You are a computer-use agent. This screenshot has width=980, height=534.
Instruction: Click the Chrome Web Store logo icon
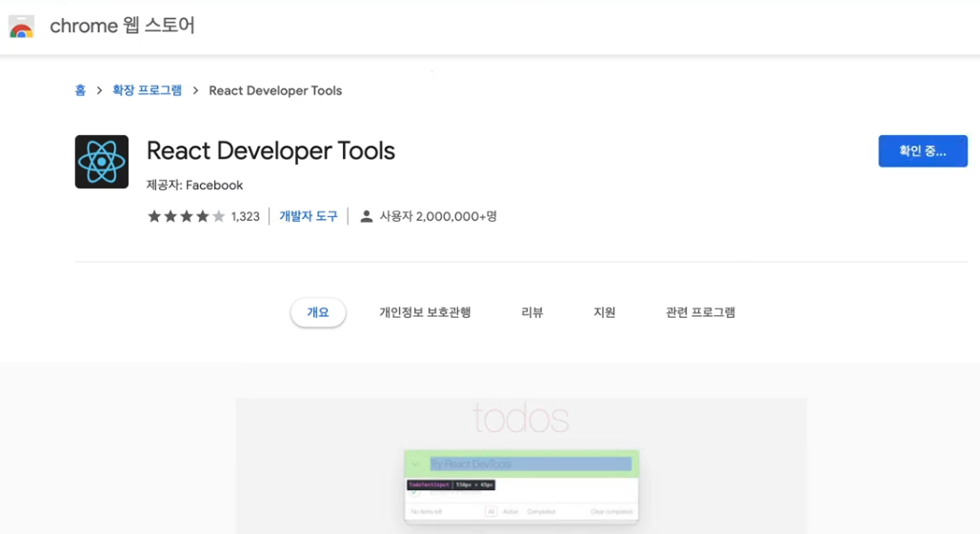tap(21, 27)
